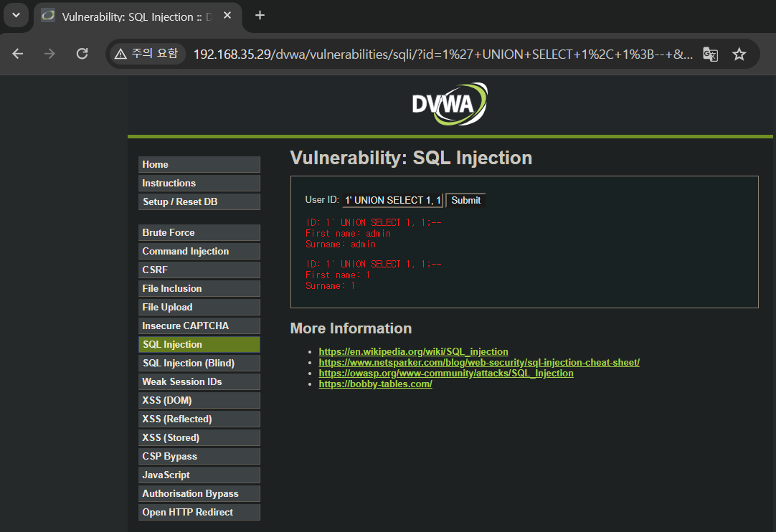776x532 pixels.
Task: Click the 'First name: 1' result line
Action: (x=338, y=275)
